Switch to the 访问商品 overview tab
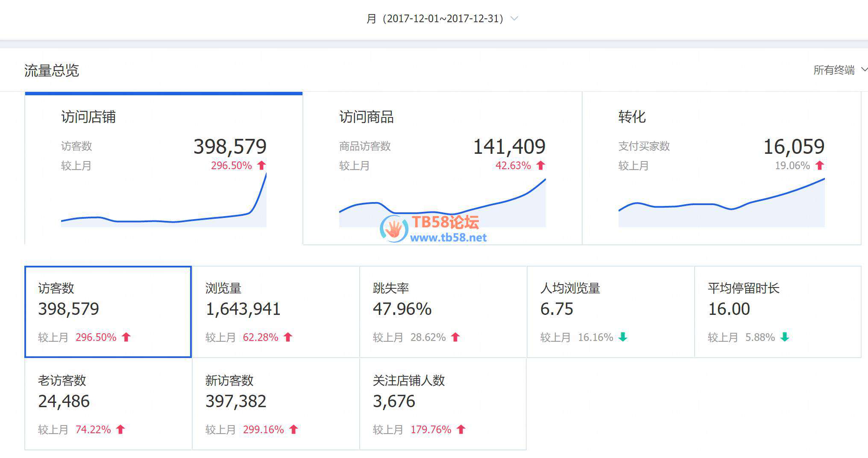The width and height of the screenshot is (868, 458). click(442, 168)
